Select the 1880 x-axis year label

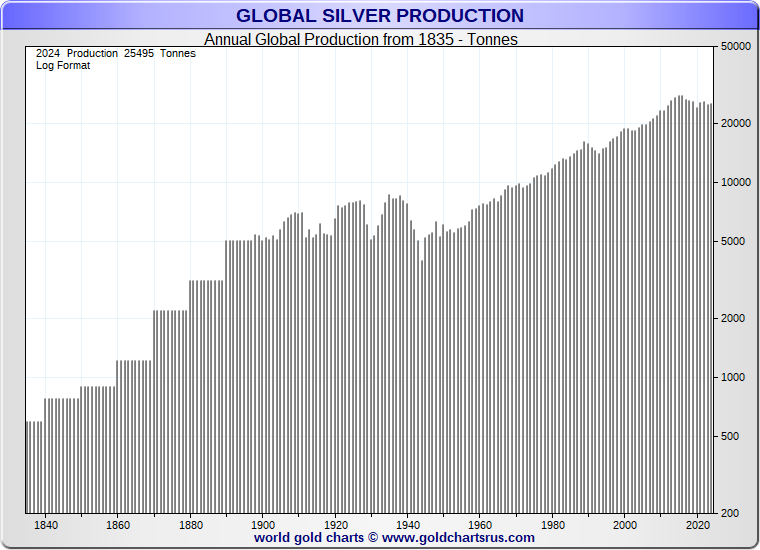click(191, 525)
